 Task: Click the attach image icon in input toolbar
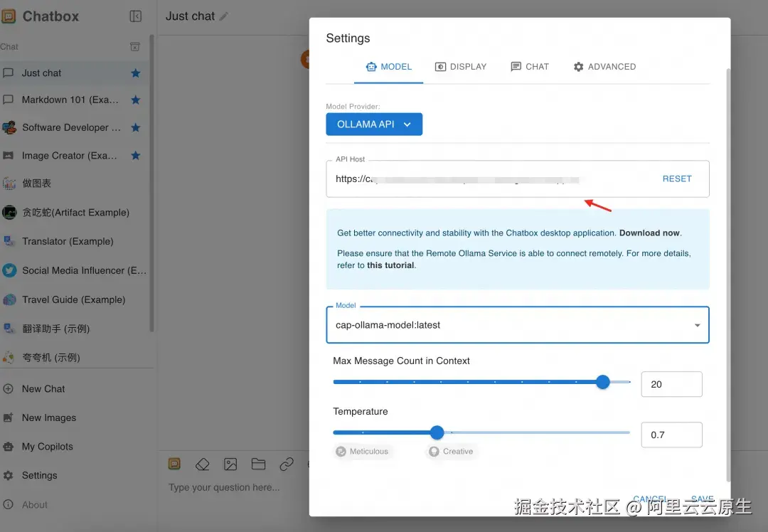click(230, 464)
